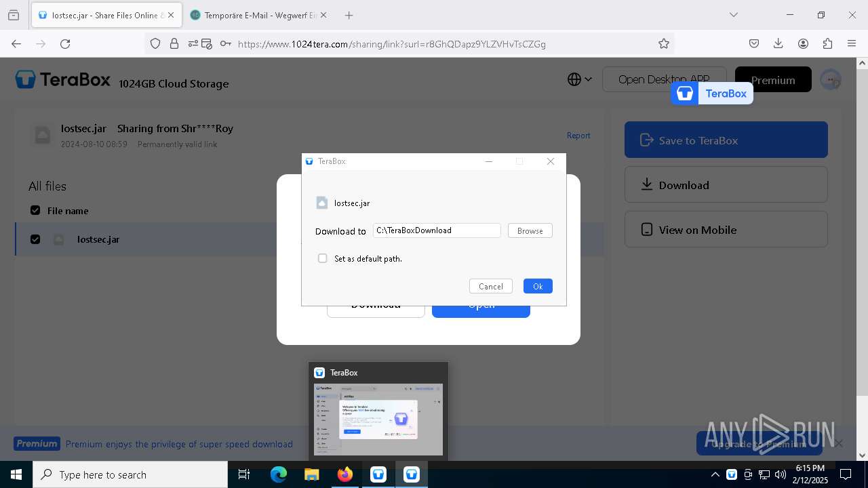
Task: Click the Ok button in TeraBox dialog
Action: [538, 286]
